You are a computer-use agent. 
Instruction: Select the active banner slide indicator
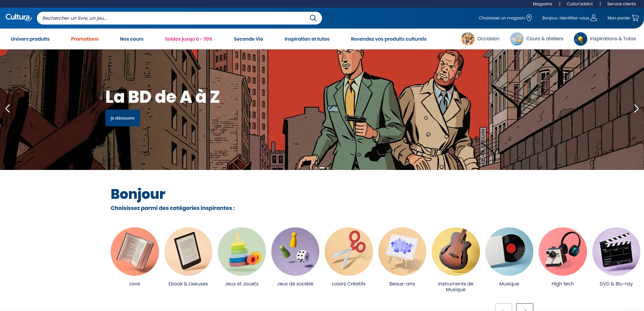[322, 168]
